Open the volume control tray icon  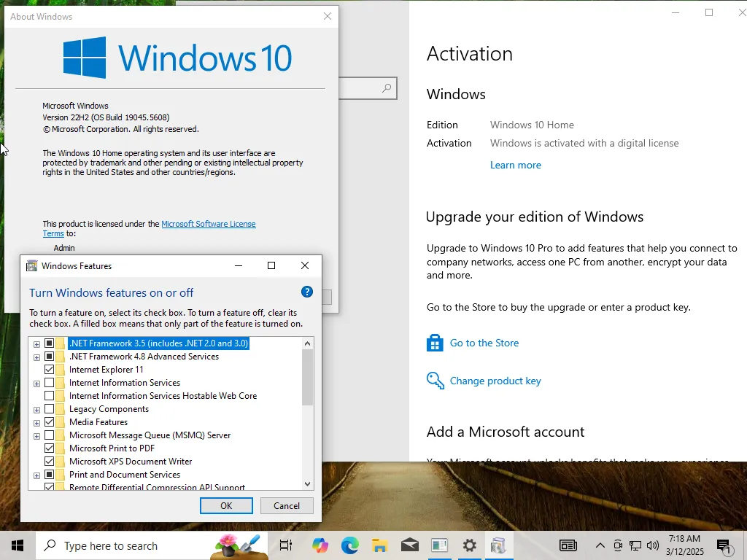coord(653,545)
